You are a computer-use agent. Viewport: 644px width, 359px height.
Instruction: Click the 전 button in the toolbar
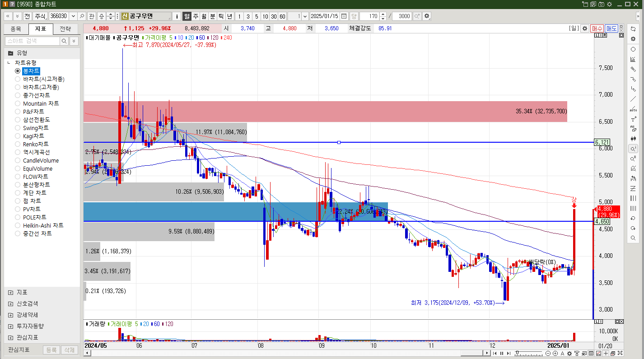(x=27, y=16)
